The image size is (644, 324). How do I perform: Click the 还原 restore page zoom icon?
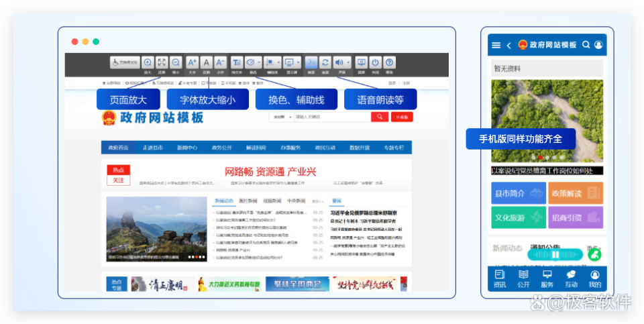162,62
